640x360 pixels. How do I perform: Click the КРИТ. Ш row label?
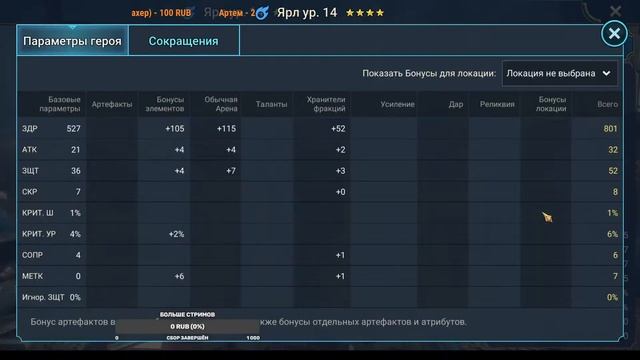38,213
